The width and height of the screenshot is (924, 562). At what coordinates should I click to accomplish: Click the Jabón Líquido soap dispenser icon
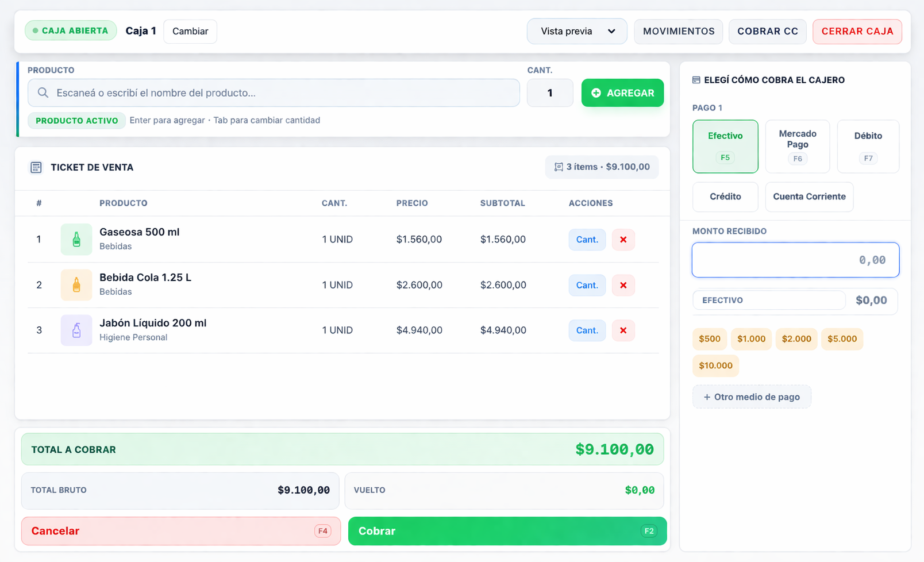tap(76, 330)
